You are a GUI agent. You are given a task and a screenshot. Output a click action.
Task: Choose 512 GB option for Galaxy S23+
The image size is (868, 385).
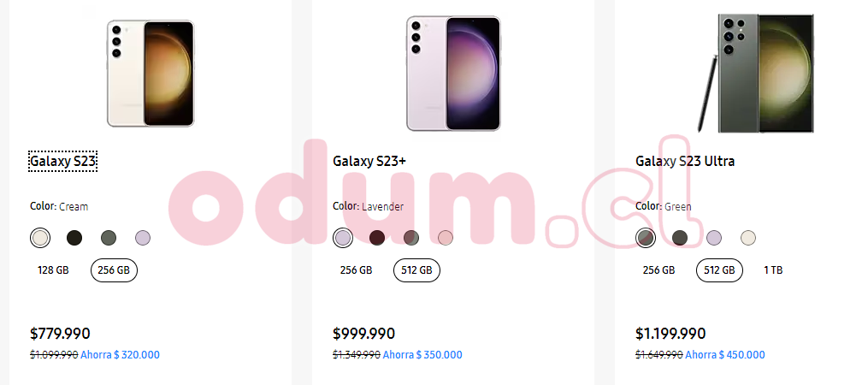(x=416, y=270)
